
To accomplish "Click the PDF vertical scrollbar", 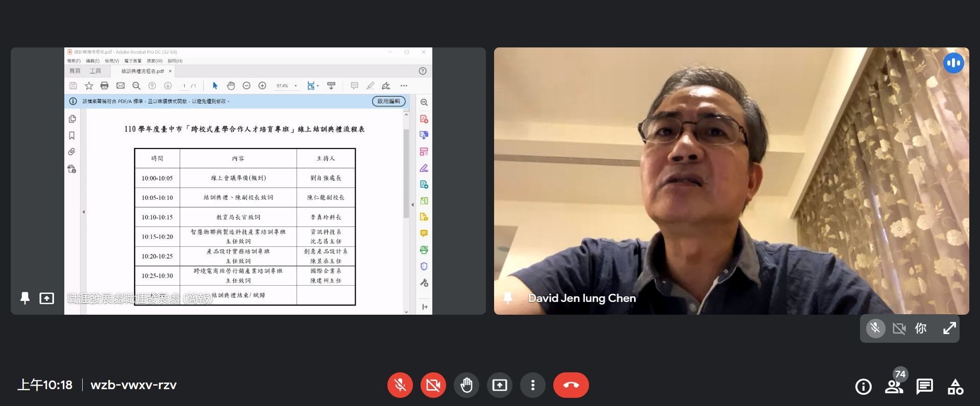I will pyautogui.click(x=406, y=173).
